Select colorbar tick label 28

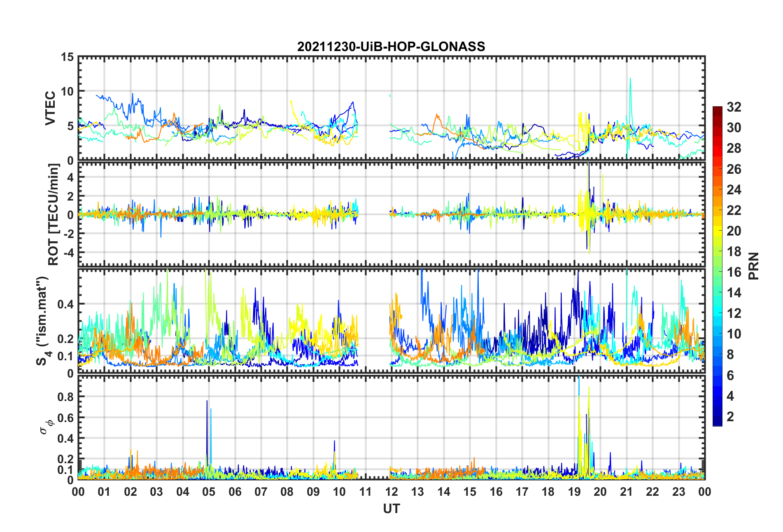click(x=734, y=148)
